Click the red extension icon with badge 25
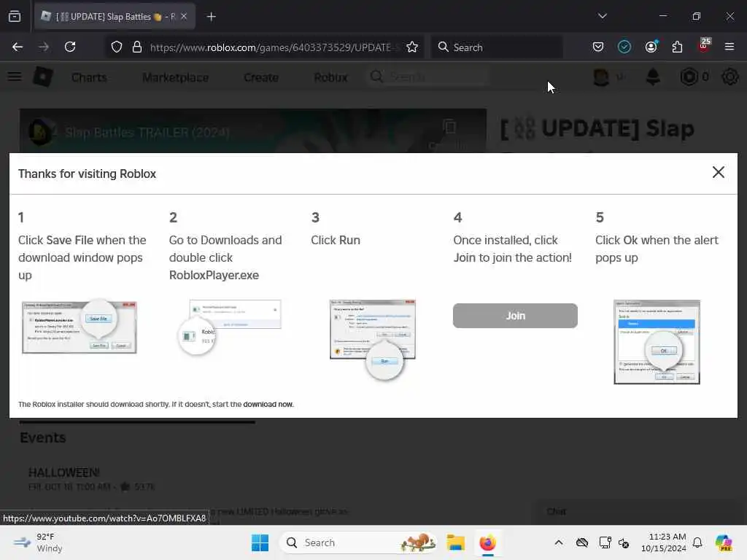 point(704,46)
